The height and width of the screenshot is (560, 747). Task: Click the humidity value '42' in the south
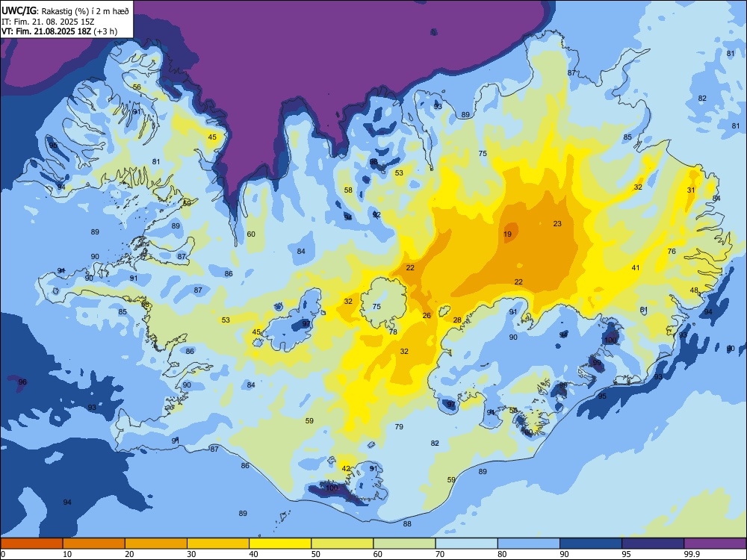click(347, 469)
